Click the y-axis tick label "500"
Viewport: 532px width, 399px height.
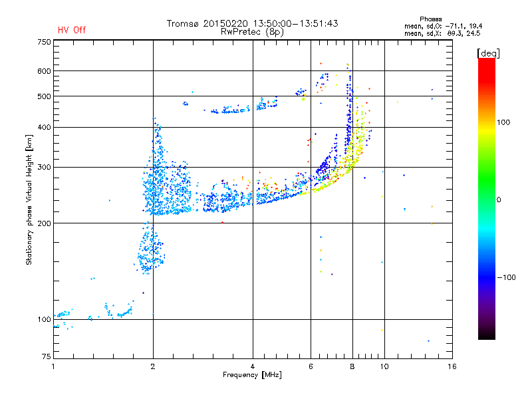(x=44, y=96)
